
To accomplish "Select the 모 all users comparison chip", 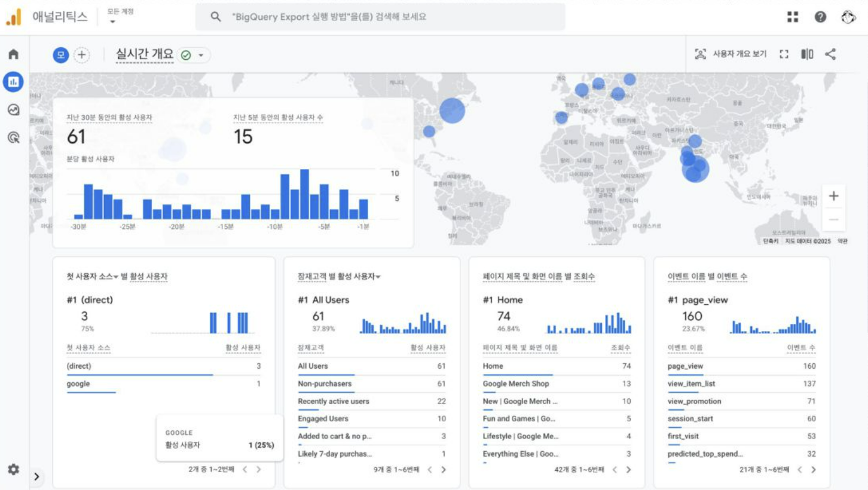I will 61,55.
